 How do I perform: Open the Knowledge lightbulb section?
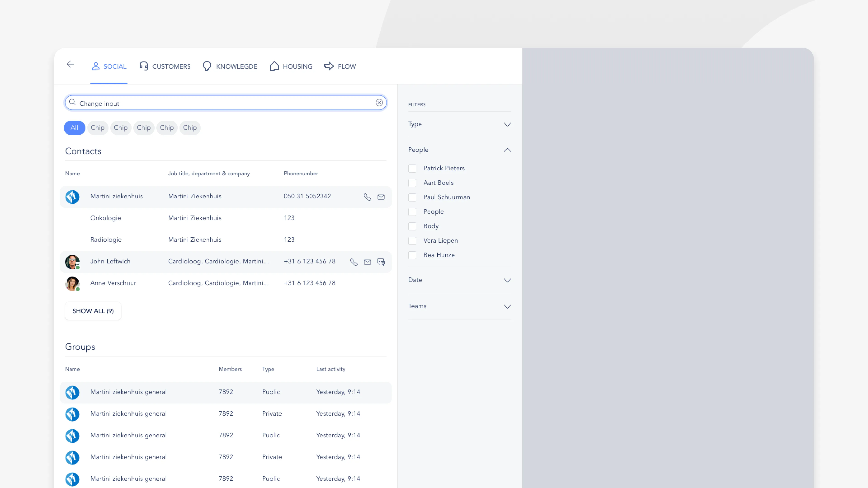pos(207,66)
